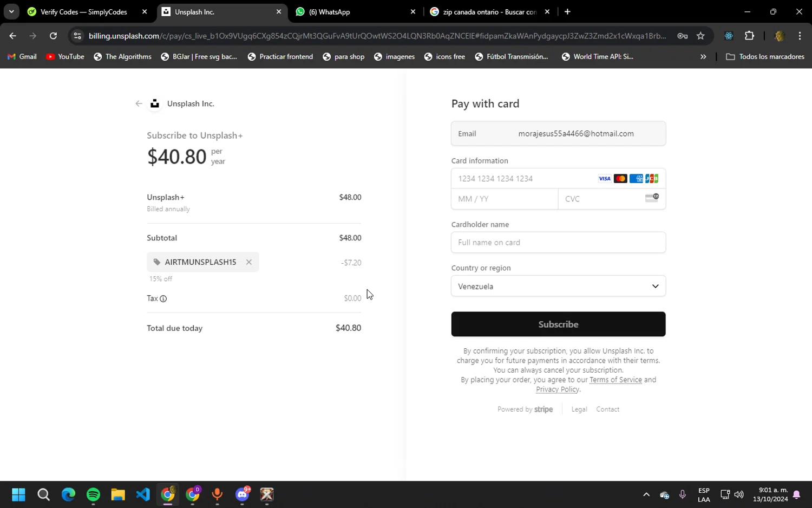Go back using the arrow beside Unsplash Inc.
Image resolution: width=812 pixels, height=508 pixels.
point(139,103)
